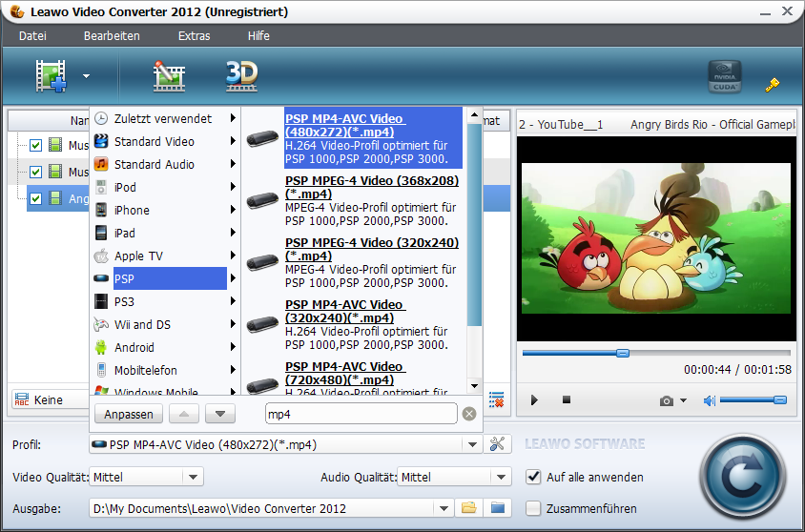Choose the iPod profile category
Viewport: 805px width, 532px height.
click(x=165, y=187)
